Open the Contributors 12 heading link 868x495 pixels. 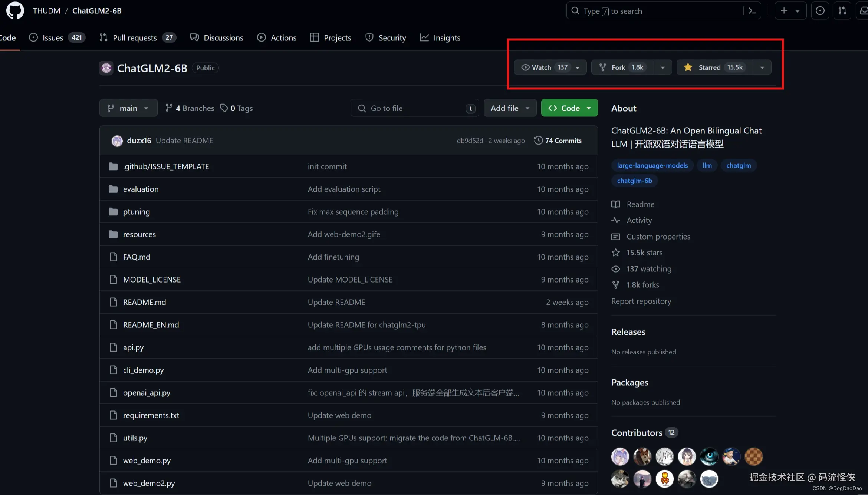point(644,433)
